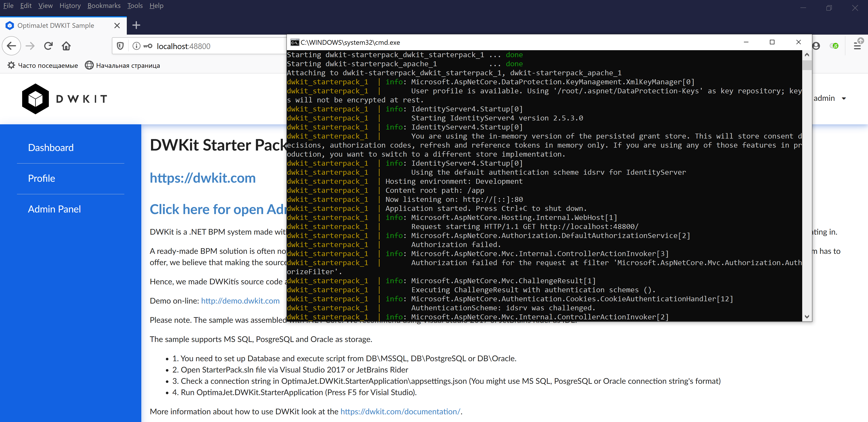
Task: Minimize the Firefox window
Action: pos(803,8)
